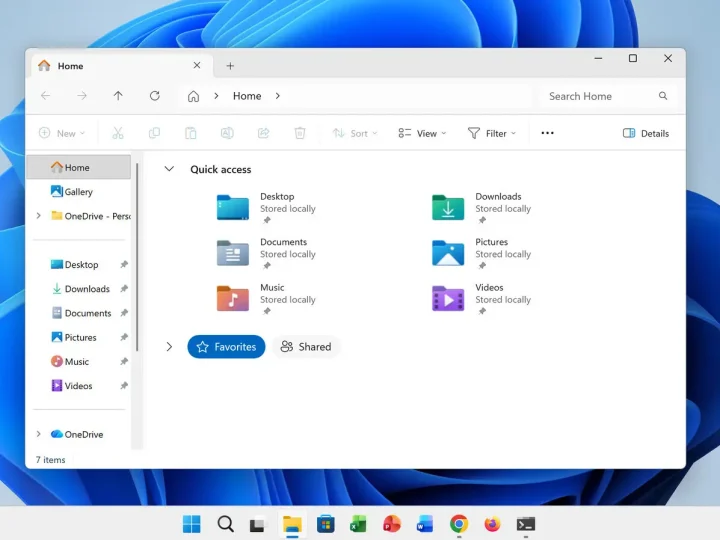Screen dimensions: 720x540
Task: Unpin Documents in navigation pane
Action: [124, 313]
